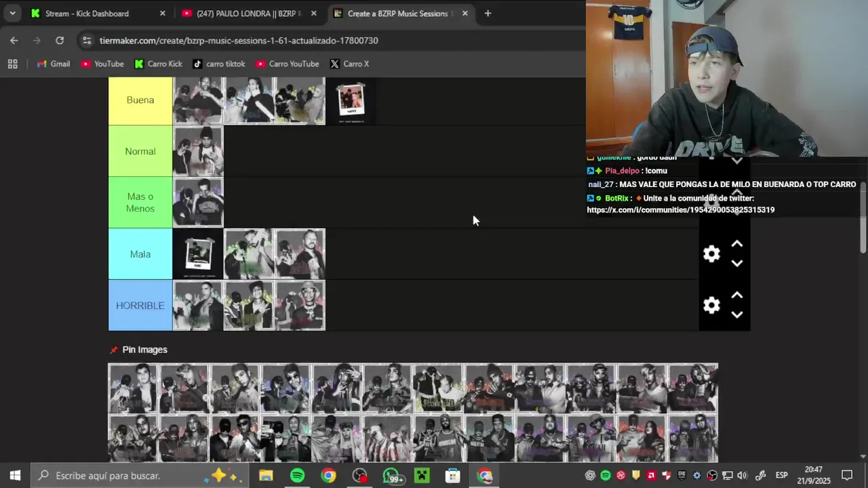
Task: Select the image in Mas o Menos tier
Action: coord(198,203)
